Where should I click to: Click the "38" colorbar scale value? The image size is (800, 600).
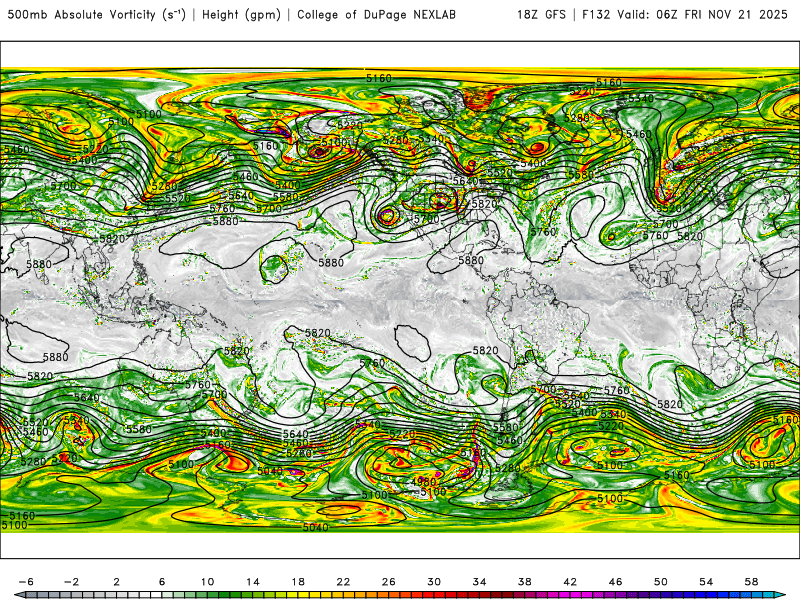pos(525,582)
